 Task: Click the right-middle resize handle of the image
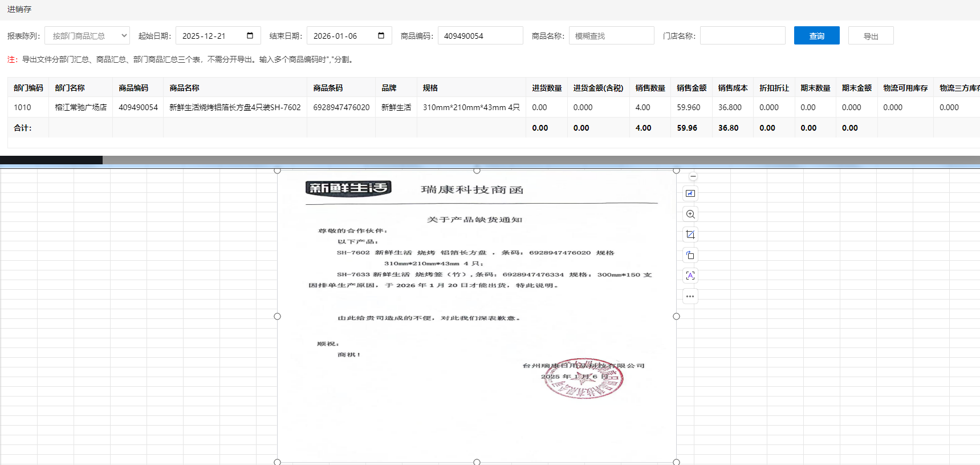tap(677, 317)
